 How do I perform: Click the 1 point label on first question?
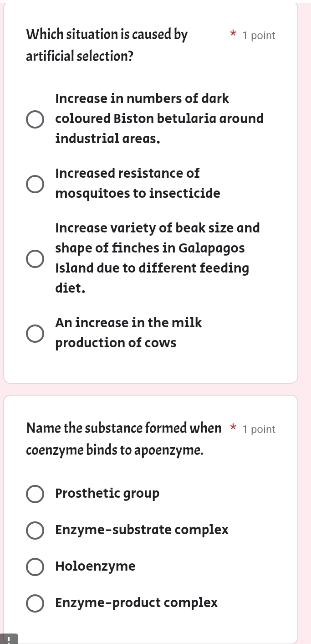pos(259,35)
